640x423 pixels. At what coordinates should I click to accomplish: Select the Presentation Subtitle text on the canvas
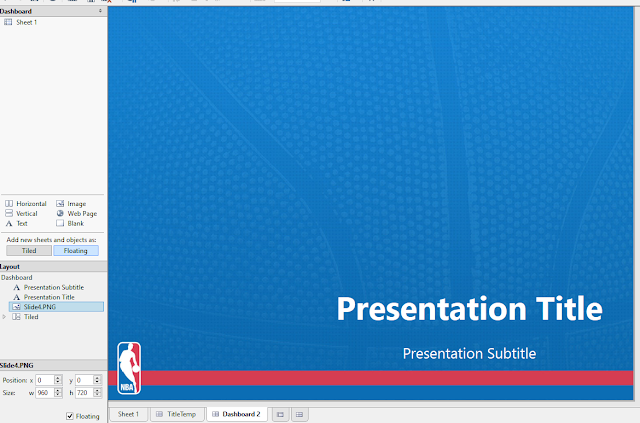(469, 354)
